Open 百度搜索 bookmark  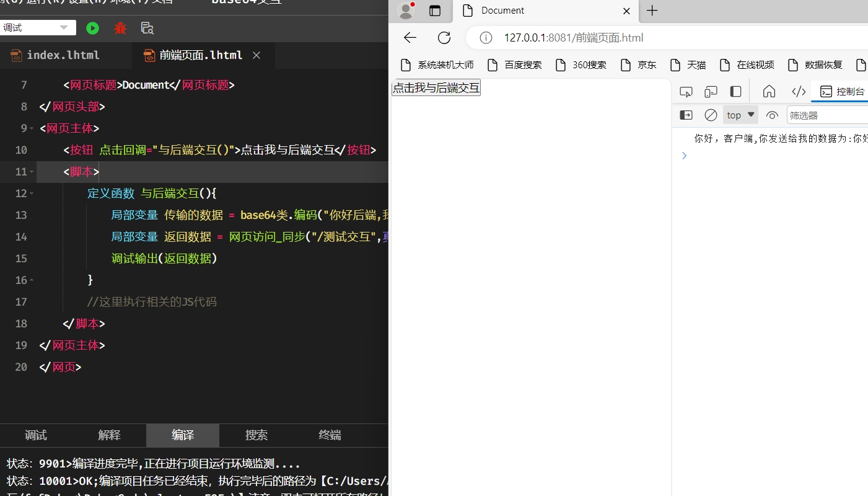(514, 65)
